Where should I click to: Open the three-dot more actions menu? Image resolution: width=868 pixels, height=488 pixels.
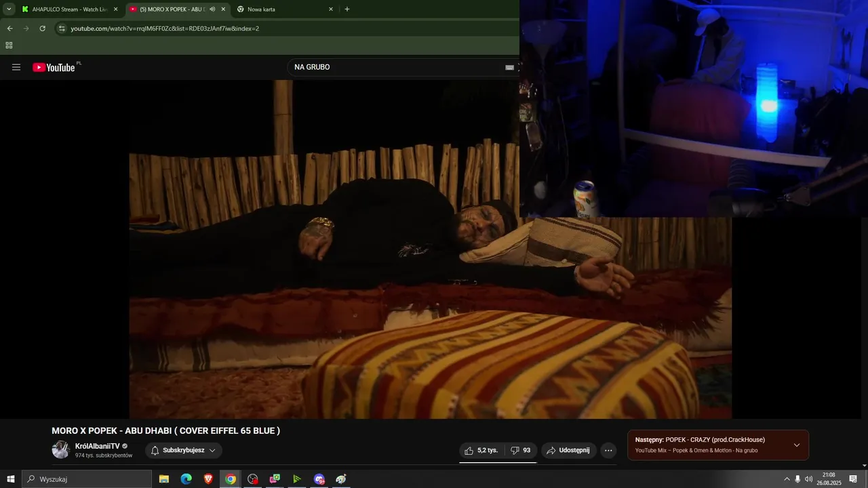tap(608, 450)
